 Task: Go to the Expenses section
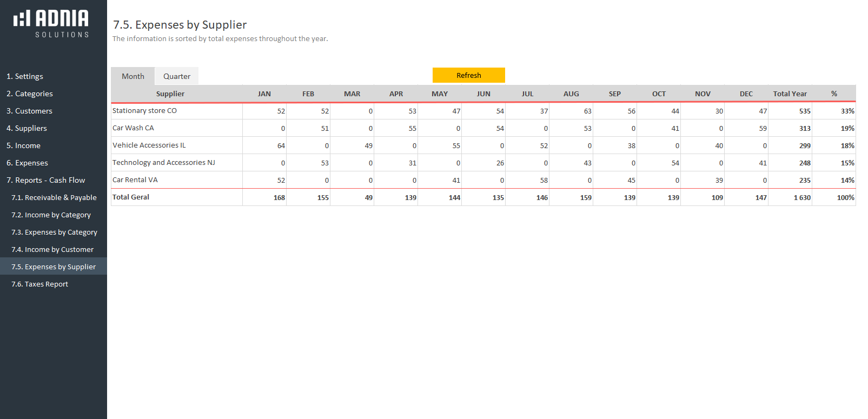(27, 163)
